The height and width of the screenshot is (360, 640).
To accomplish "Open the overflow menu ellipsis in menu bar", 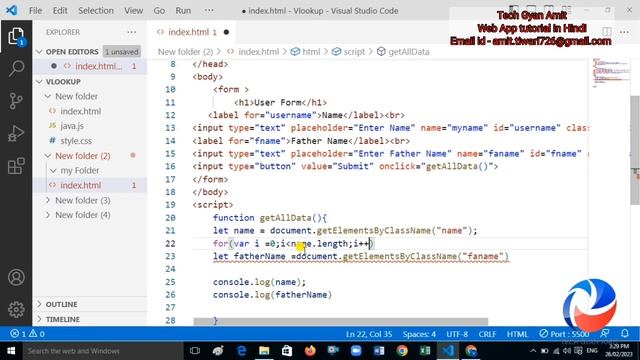I will click(209, 11).
